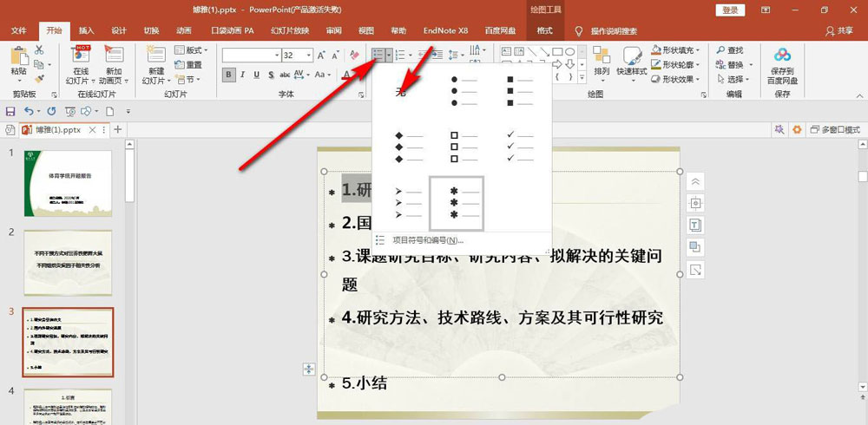Viewport: 868px width, 425px height.
Task: Click 新建幻灯片 new slide icon
Action: pyautogui.click(x=156, y=55)
